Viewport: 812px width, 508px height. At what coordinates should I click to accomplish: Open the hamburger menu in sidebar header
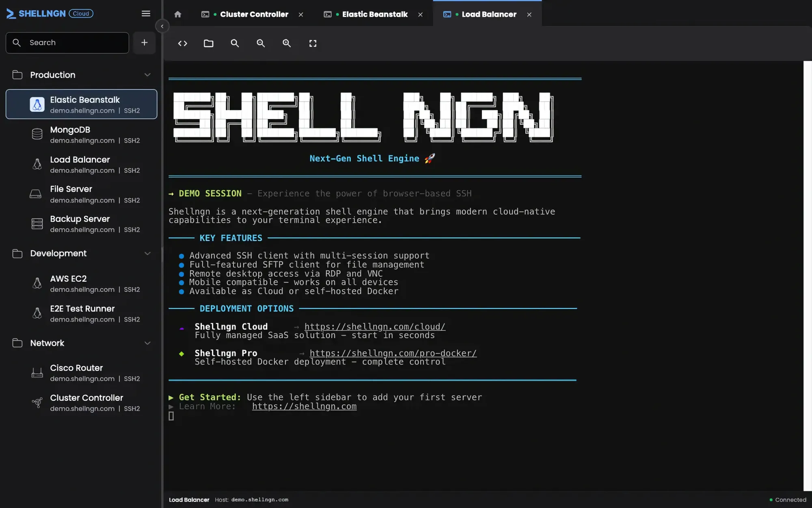(x=146, y=14)
